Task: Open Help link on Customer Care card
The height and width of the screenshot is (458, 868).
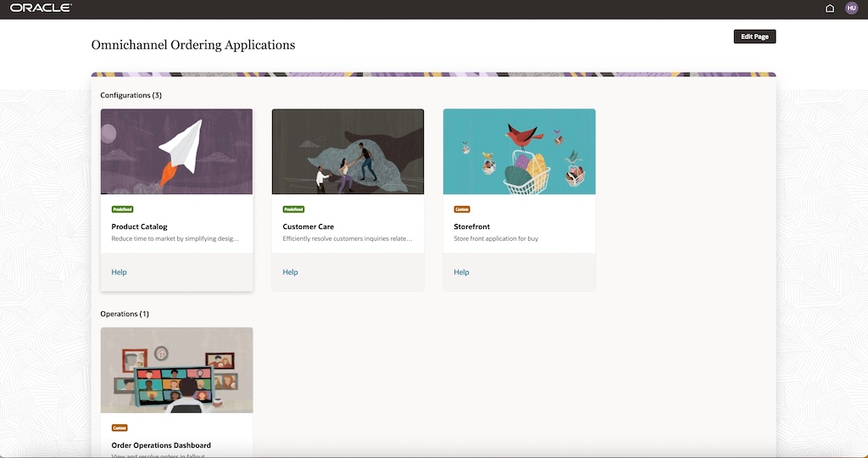Action: pyautogui.click(x=290, y=272)
